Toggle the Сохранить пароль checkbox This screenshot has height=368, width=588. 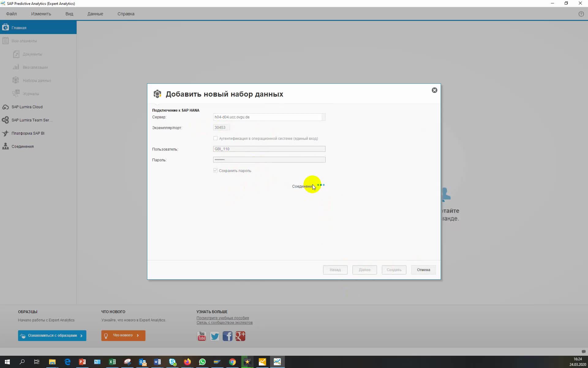tap(215, 171)
